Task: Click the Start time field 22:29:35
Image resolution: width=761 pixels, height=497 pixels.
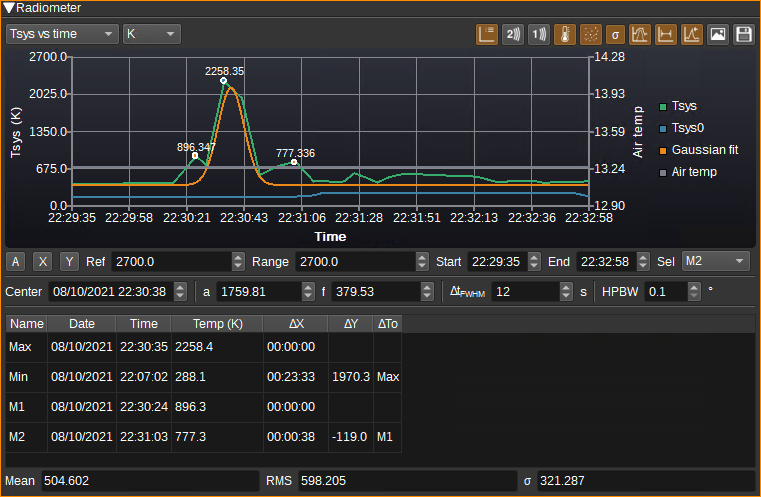Action: pos(497,262)
